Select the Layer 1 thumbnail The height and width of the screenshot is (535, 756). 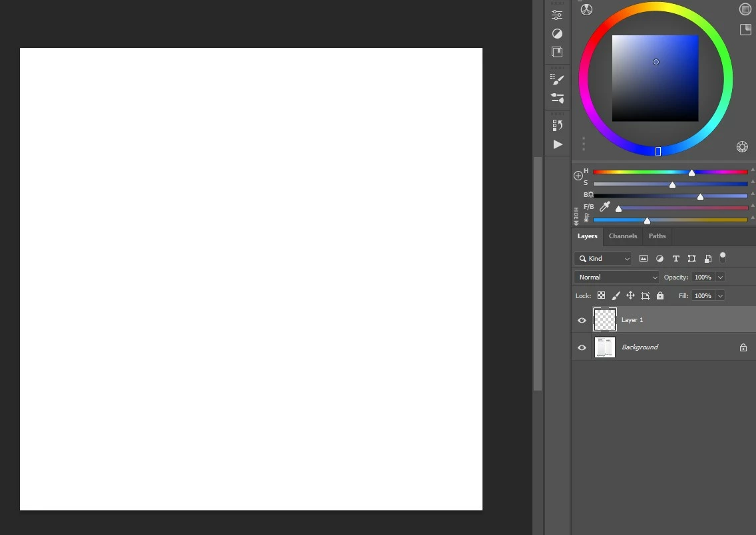pos(605,320)
